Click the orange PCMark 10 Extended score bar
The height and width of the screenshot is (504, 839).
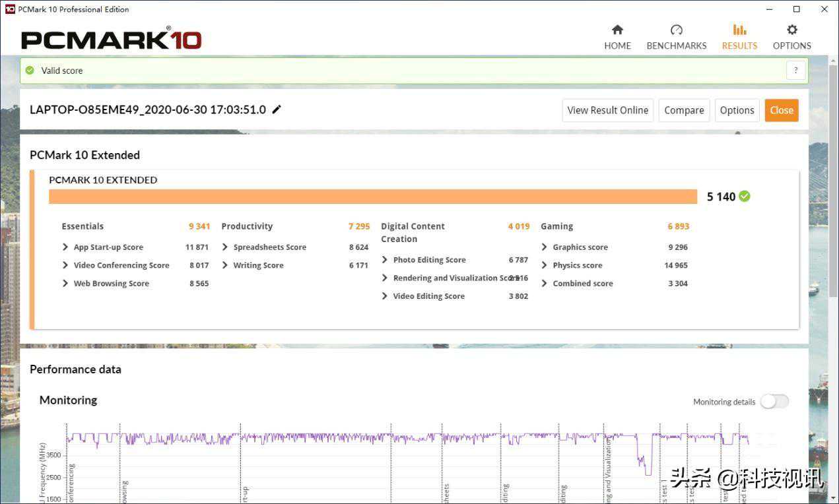[372, 197]
